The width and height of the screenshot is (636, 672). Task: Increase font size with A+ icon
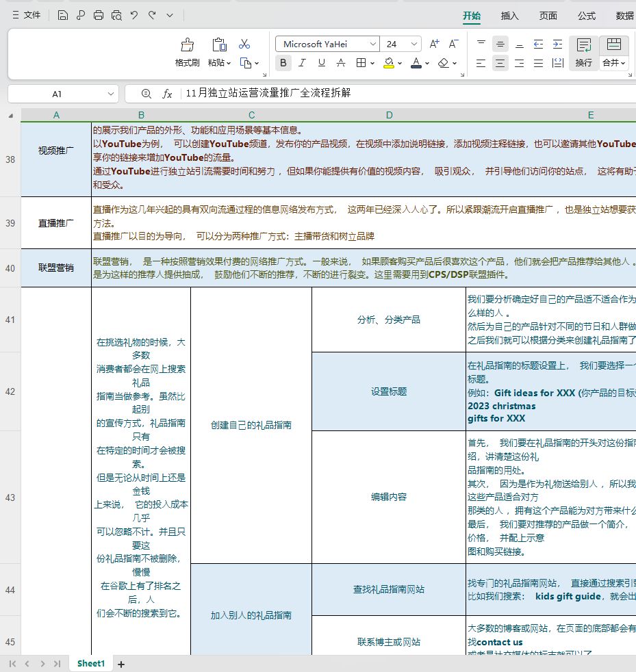tap(435, 44)
